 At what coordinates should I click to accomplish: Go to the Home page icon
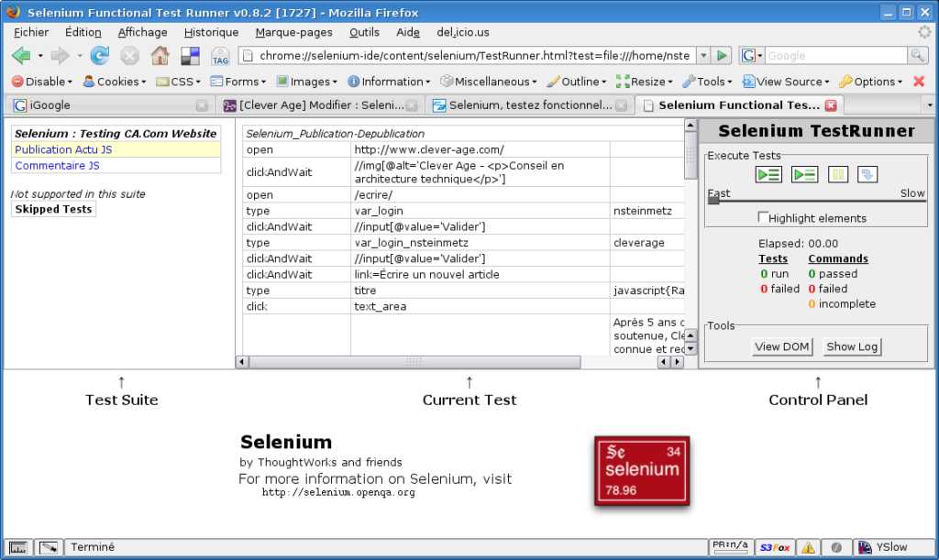pos(160,56)
